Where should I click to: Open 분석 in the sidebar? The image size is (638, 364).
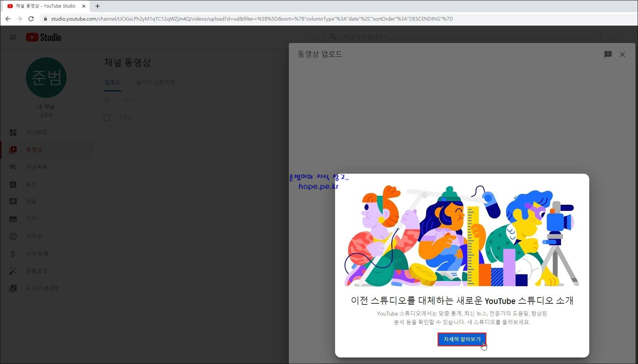pos(46,184)
